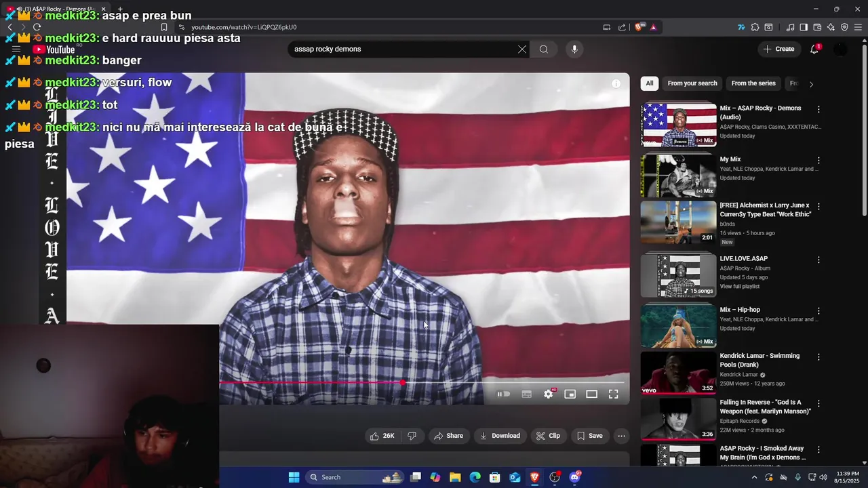
Task: Open options for 'My Mix' recommendation
Action: 818,161
